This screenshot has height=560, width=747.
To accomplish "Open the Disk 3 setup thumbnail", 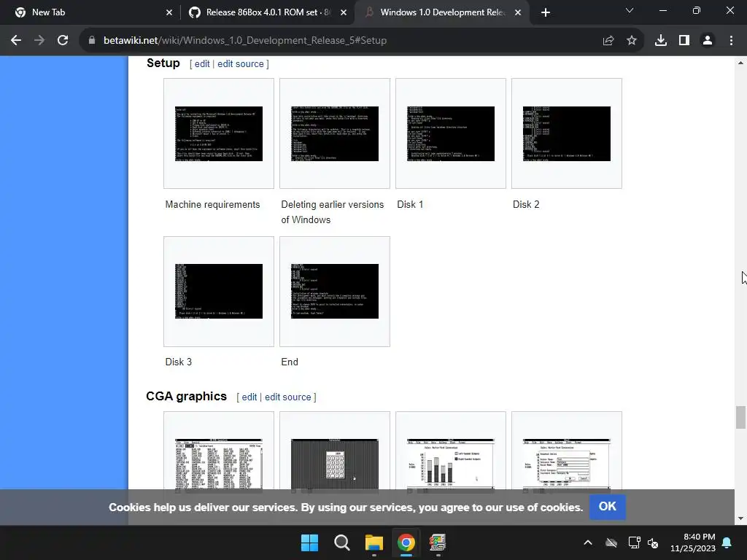I will [219, 292].
